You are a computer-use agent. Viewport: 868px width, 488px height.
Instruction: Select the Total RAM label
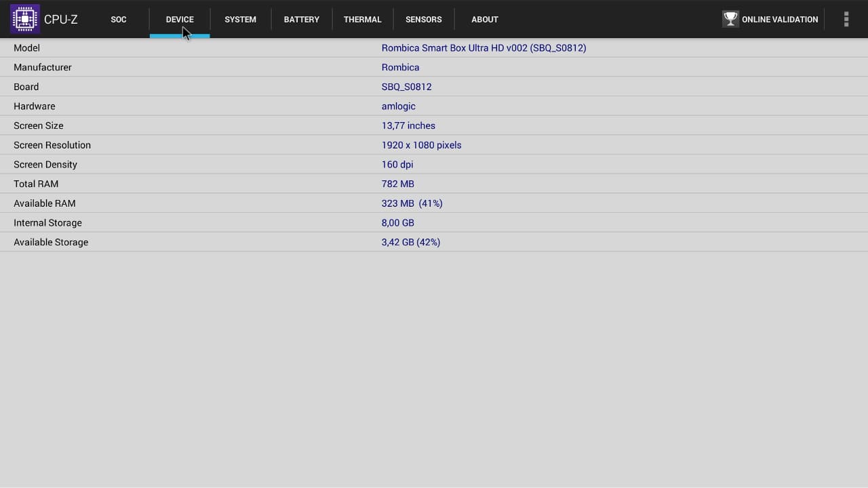[36, 184]
